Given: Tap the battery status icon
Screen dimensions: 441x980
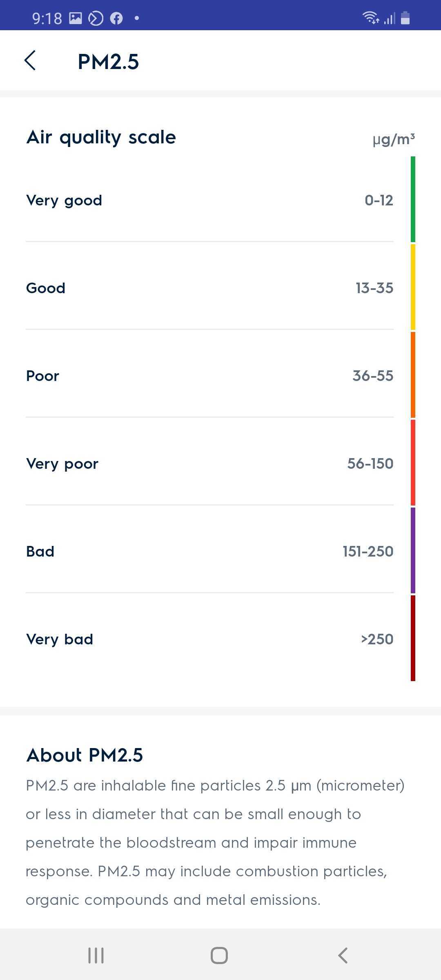Looking at the screenshot, I should click(x=405, y=18).
